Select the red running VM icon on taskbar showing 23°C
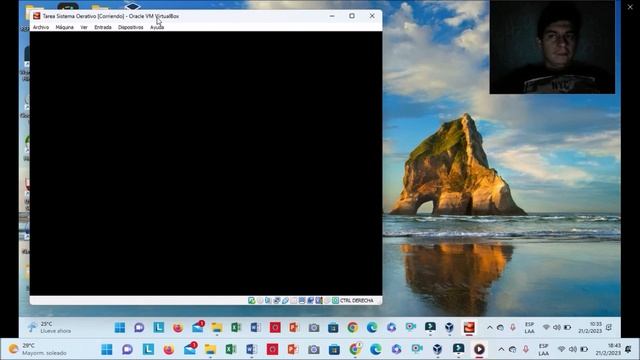The height and width of the screenshot is (360, 640). pos(469,327)
